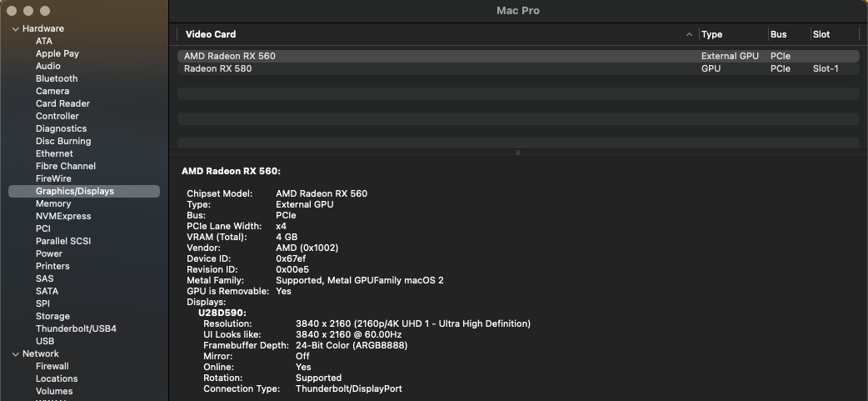Select ATA in the sidebar
The height and width of the screenshot is (401, 868).
click(43, 41)
